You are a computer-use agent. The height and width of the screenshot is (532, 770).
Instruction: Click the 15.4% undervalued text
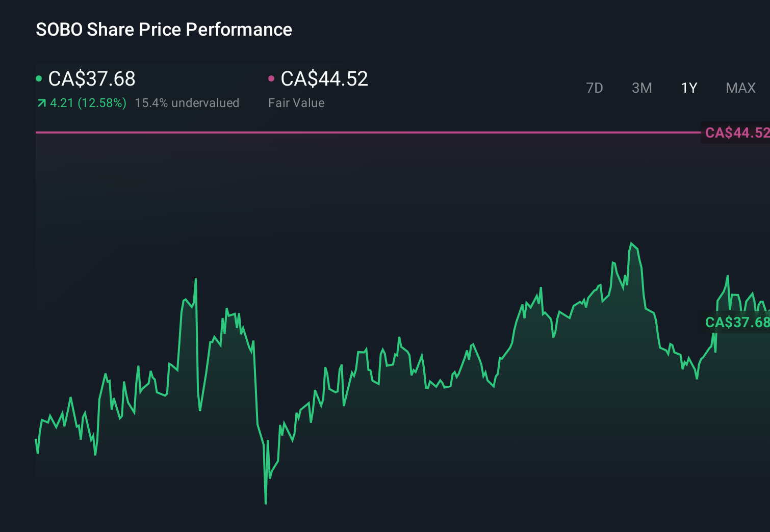(x=187, y=103)
